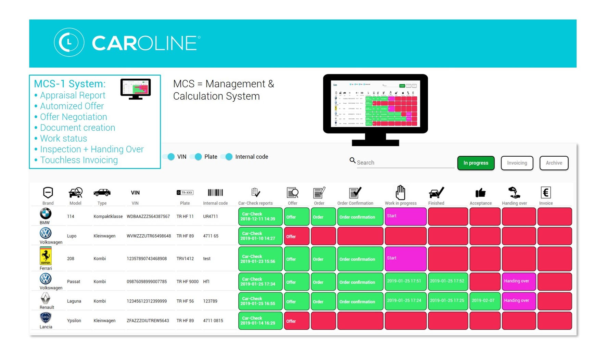Image resolution: width=608 pixels, height=364 pixels.
Task: Open Order confirmation for Ferrari 208
Action: pyautogui.click(x=360, y=259)
